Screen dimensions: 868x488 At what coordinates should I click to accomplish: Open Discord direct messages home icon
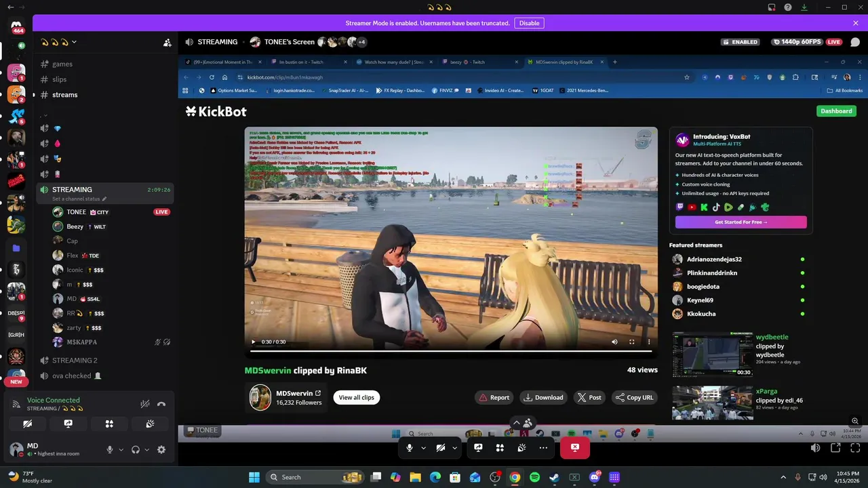click(16, 26)
